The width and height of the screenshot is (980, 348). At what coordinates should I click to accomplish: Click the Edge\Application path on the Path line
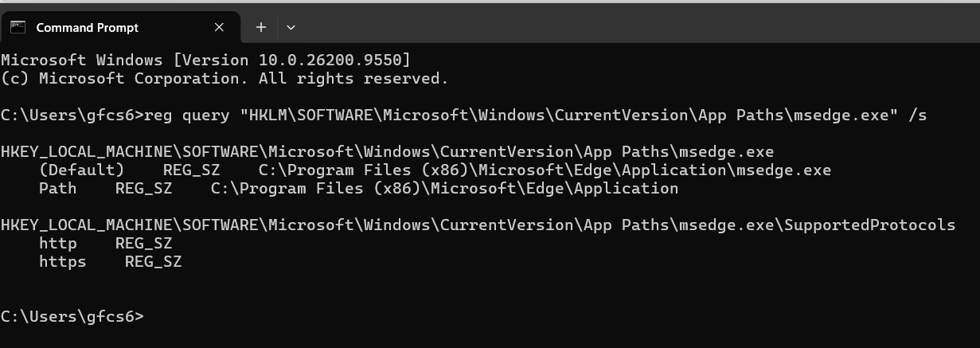[445, 189]
